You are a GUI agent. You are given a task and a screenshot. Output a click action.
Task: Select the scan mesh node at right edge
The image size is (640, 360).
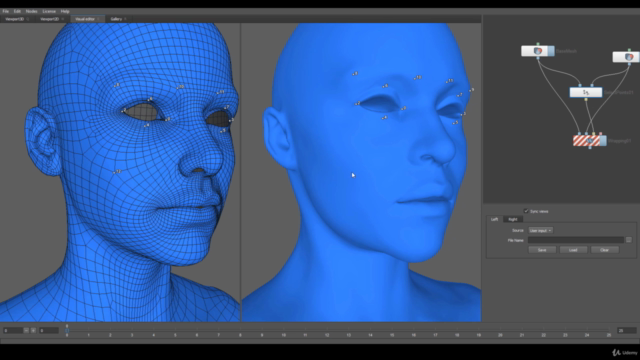coord(626,57)
